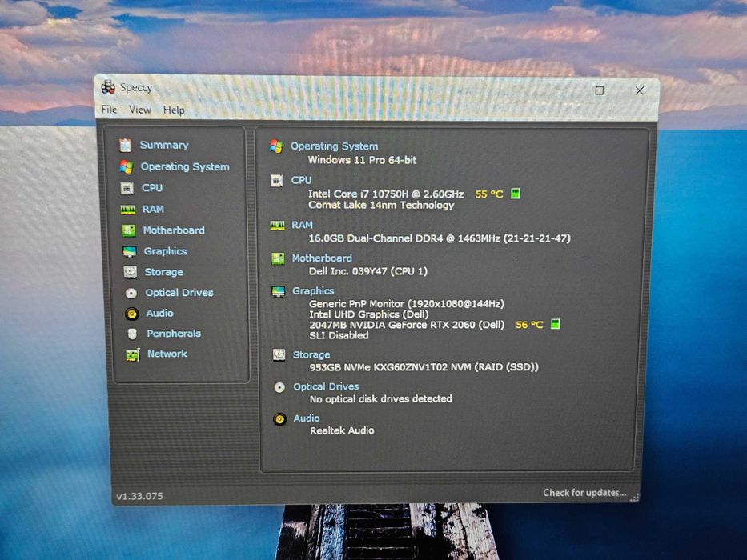
Task: Open the Help menu
Action: pos(174,110)
